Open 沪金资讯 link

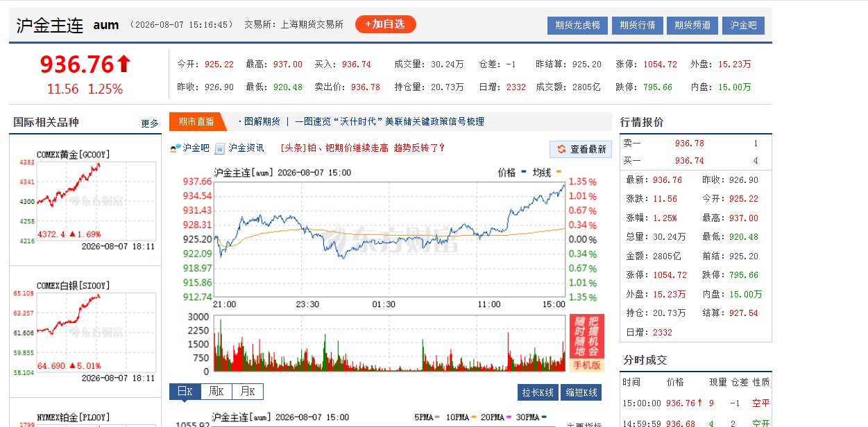(x=246, y=148)
